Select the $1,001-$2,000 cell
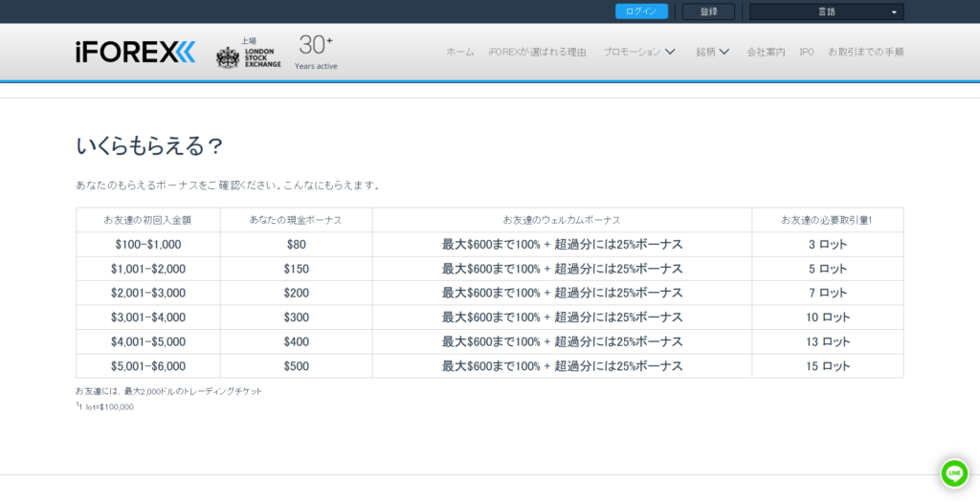 (x=148, y=269)
